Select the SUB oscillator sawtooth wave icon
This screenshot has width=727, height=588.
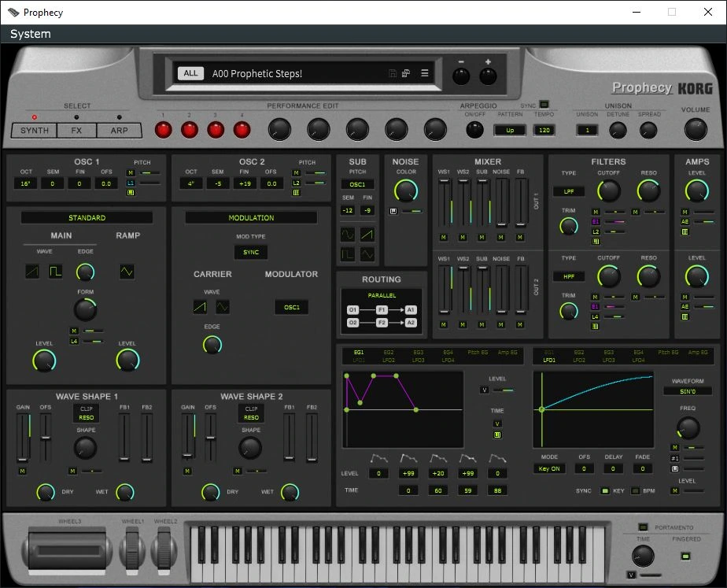coord(367,235)
